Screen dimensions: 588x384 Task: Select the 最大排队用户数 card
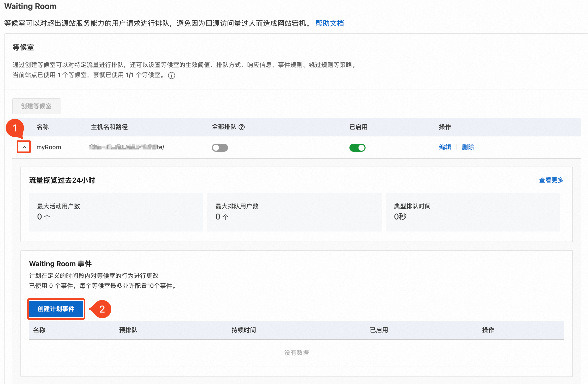point(294,212)
